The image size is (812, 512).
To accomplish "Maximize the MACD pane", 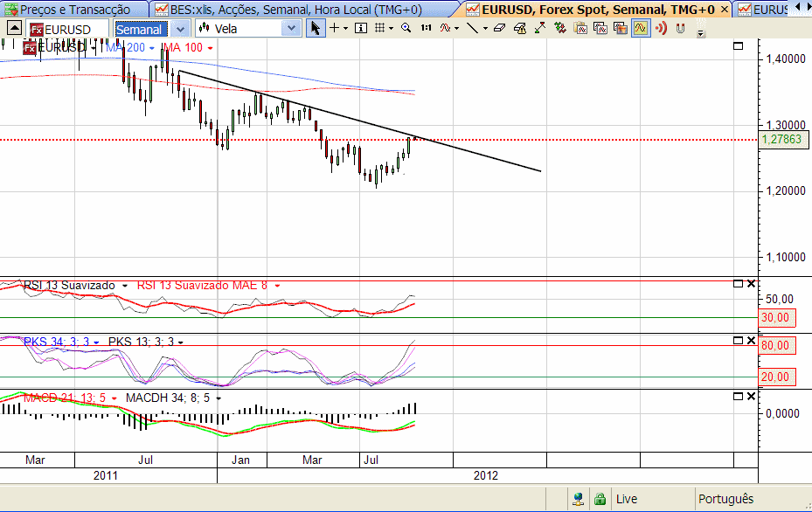I will coord(739,396).
